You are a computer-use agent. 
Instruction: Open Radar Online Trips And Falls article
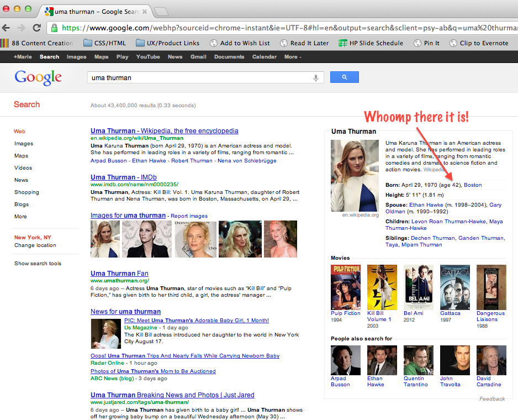pos(185,356)
